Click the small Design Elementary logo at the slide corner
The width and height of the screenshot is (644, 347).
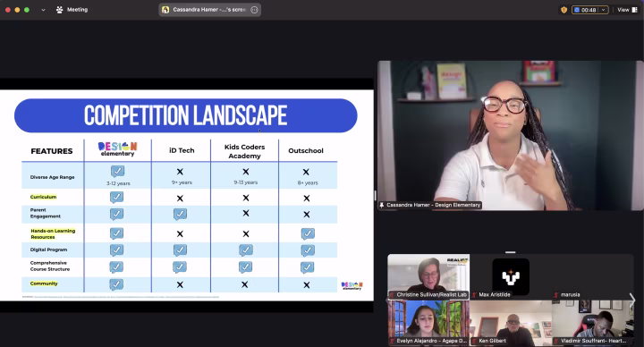click(x=352, y=286)
